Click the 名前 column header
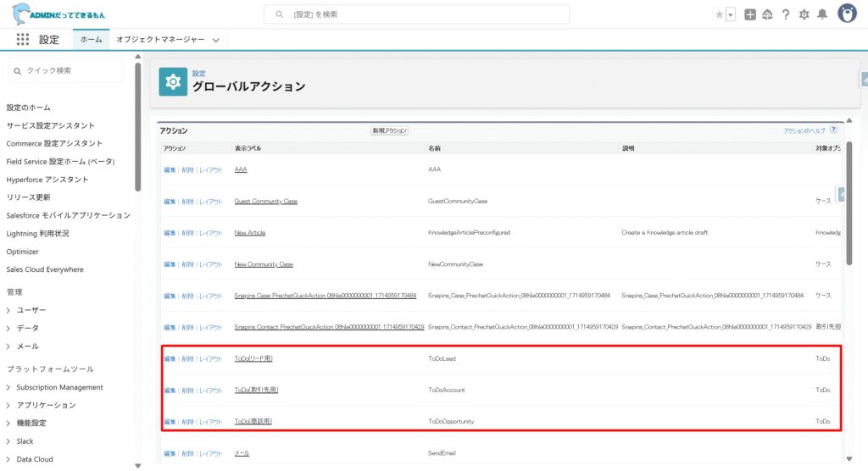This screenshot has height=471, width=868. pos(434,148)
